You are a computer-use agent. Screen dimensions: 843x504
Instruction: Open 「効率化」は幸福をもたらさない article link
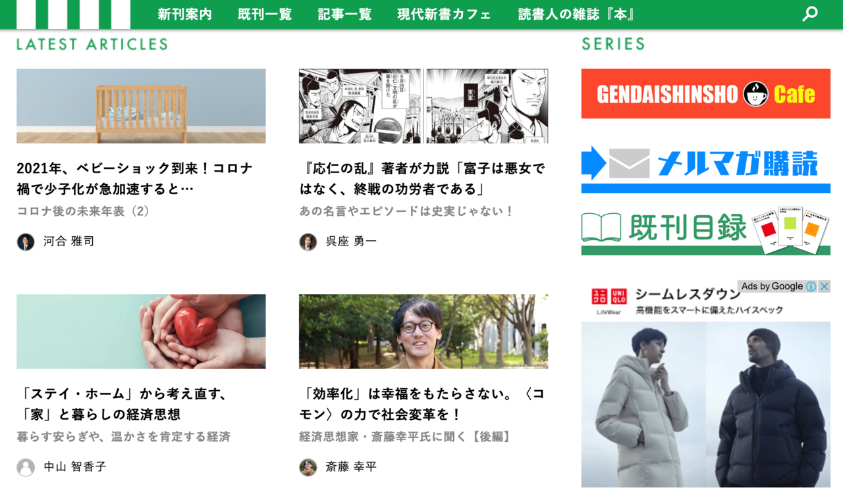tap(422, 404)
